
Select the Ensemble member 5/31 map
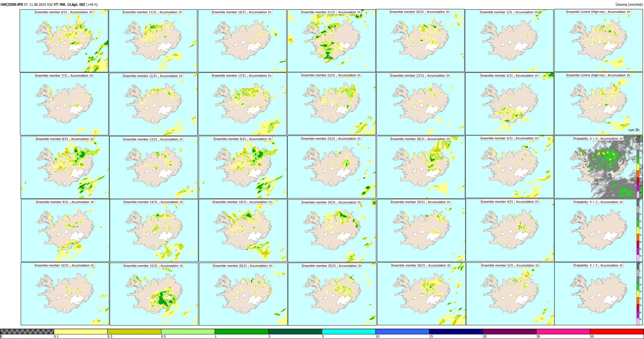pos(510,294)
